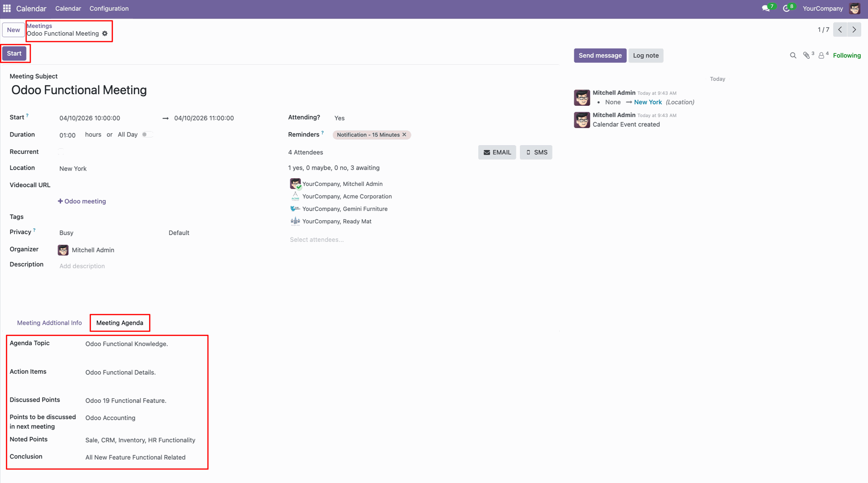This screenshot has height=483, width=868.
Task: Click the Ready Mat attendee logo
Action: pyautogui.click(x=295, y=221)
